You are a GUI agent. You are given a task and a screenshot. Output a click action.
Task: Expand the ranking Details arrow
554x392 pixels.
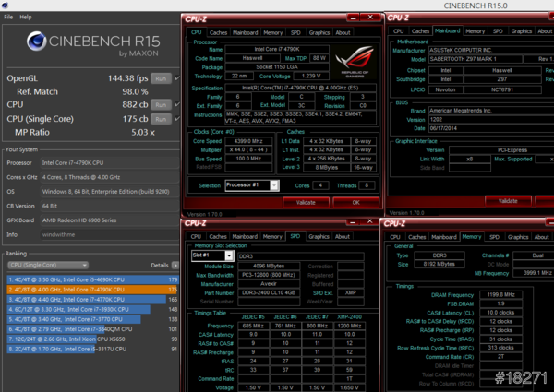tap(174, 265)
